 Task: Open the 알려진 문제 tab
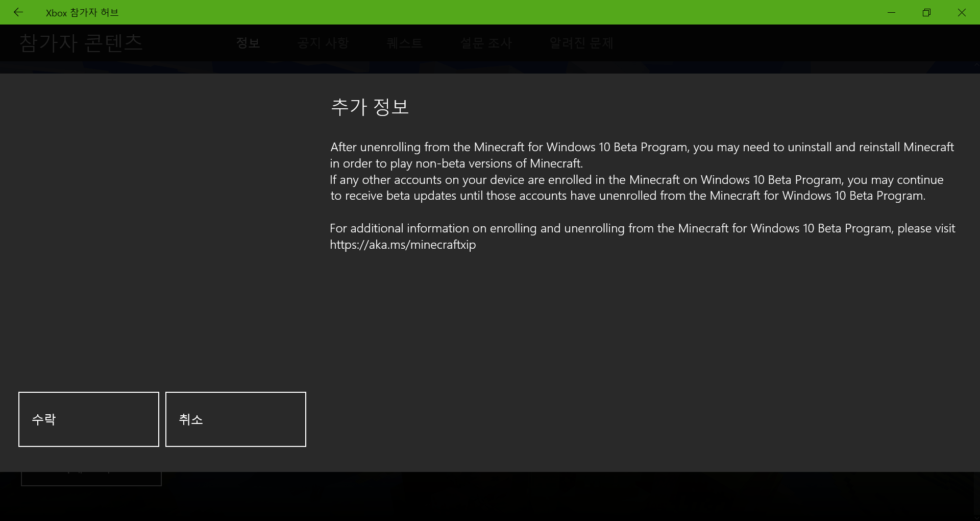coord(581,43)
